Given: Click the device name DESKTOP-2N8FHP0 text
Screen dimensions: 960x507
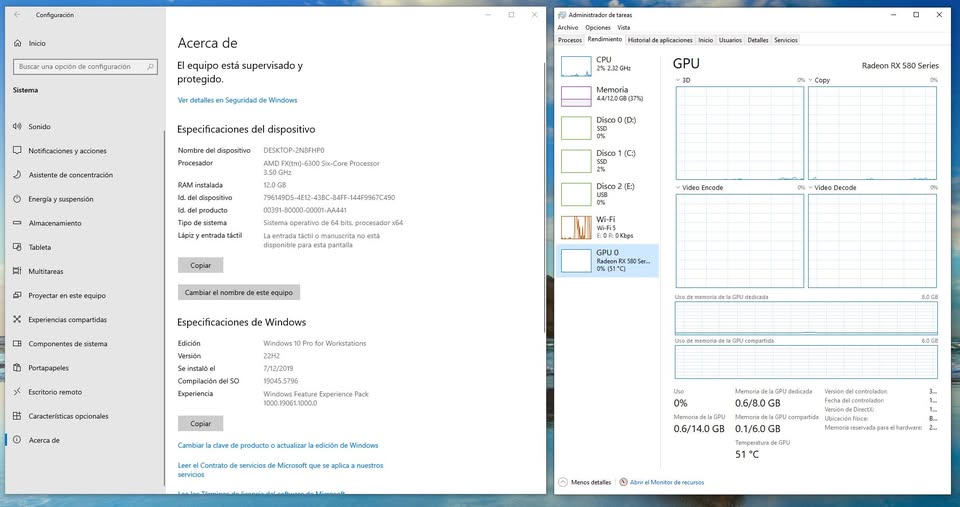Looking at the screenshot, I should coord(294,150).
